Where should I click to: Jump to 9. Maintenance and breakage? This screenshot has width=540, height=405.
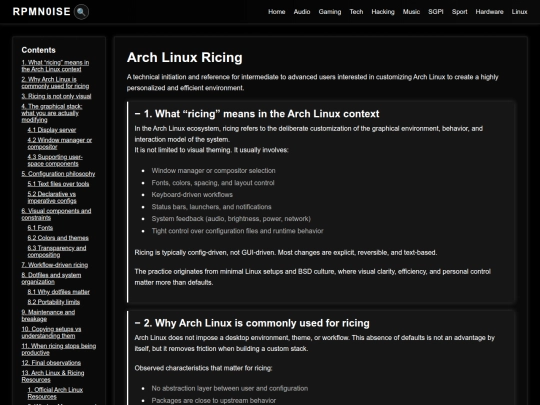pyautogui.click(x=48, y=315)
